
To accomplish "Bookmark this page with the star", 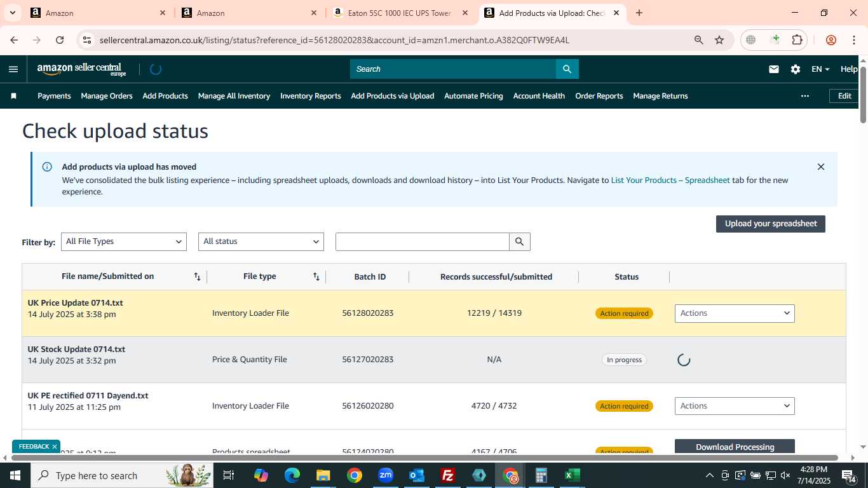I will (x=719, y=40).
